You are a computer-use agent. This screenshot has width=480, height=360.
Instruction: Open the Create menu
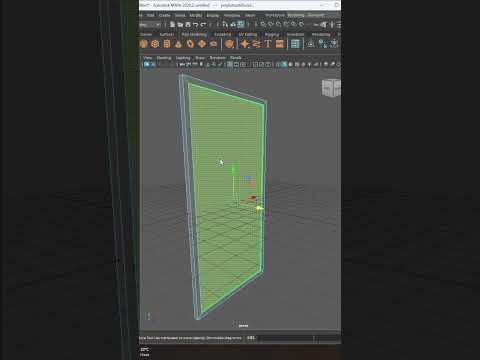pos(164,15)
